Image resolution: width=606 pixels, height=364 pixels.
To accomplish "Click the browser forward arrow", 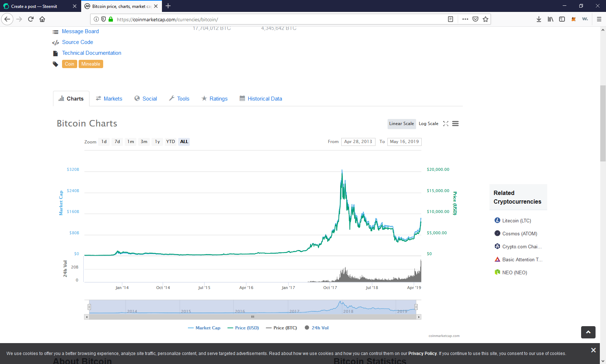I will point(19,19).
